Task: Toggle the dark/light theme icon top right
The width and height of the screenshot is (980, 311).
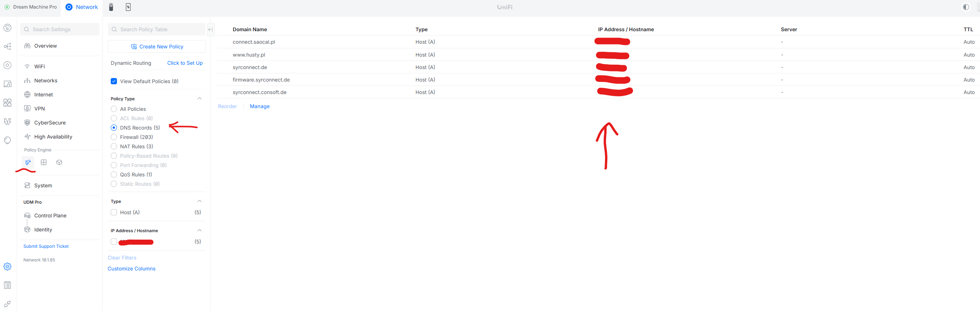Action: point(966,7)
